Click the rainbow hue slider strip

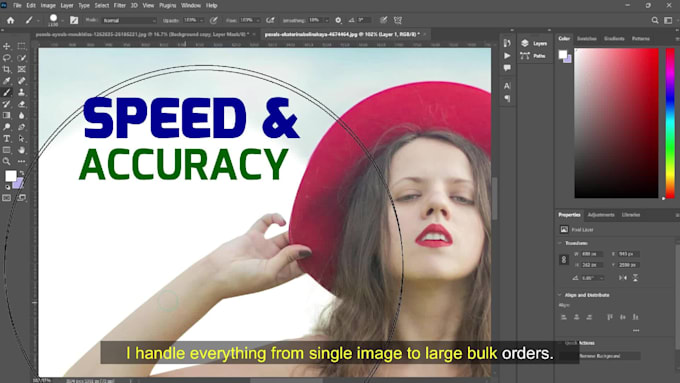[670, 123]
